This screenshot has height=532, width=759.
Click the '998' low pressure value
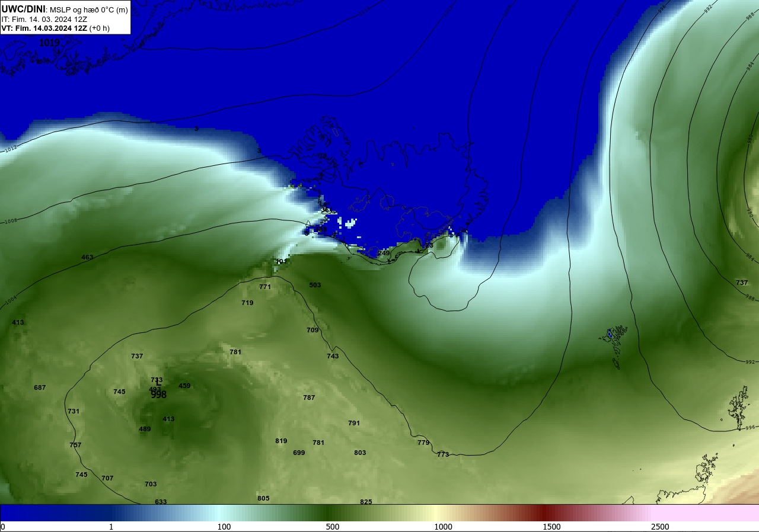point(158,395)
